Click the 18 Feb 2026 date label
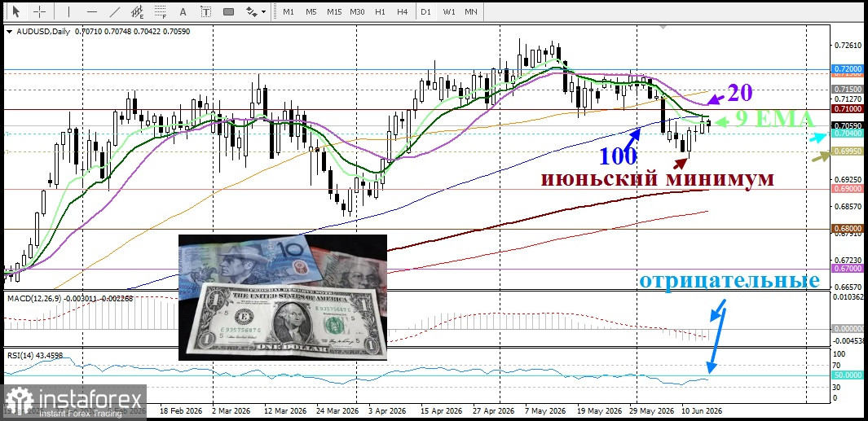 click(x=182, y=411)
